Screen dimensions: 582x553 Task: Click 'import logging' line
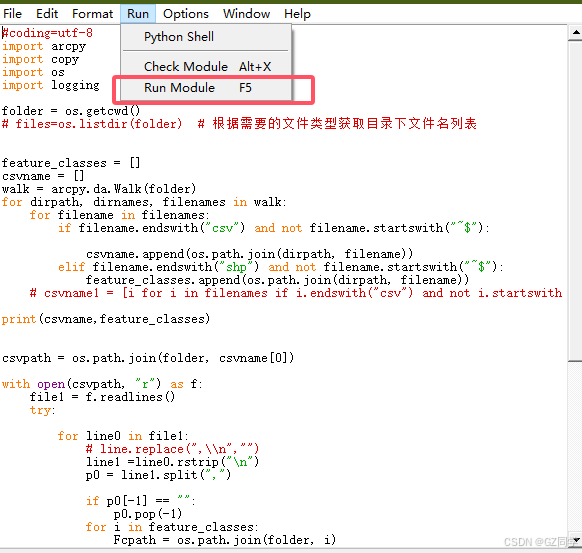pos(51,85)
